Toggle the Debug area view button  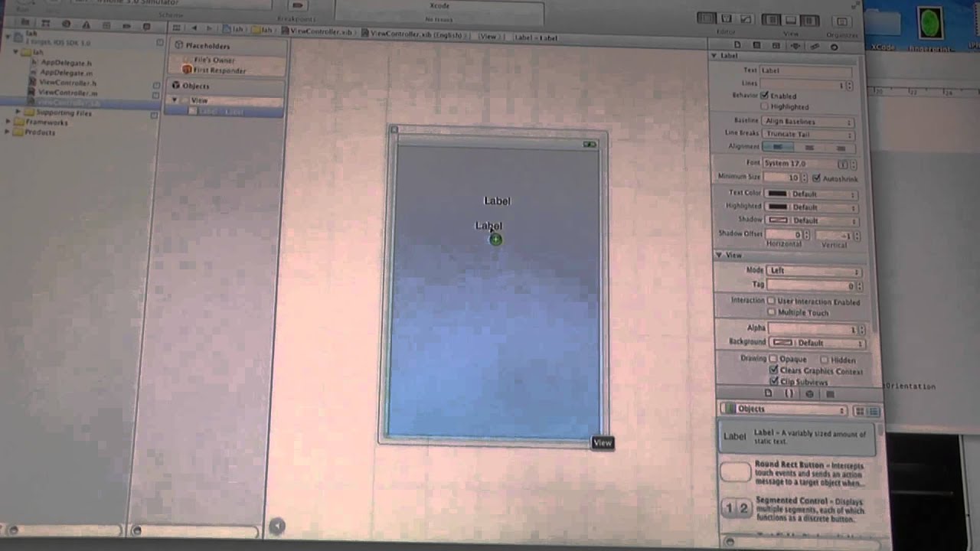tap(790, 21)
